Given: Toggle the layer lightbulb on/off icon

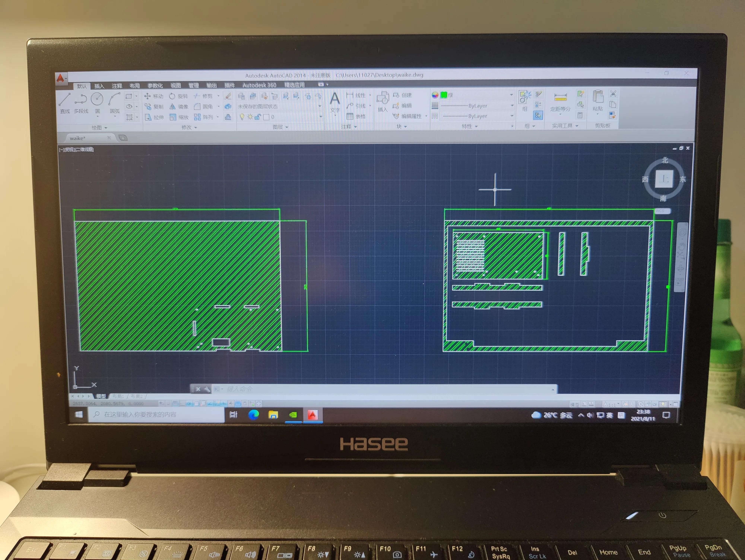Looking at the screenshot, I should tap(242, 117).
